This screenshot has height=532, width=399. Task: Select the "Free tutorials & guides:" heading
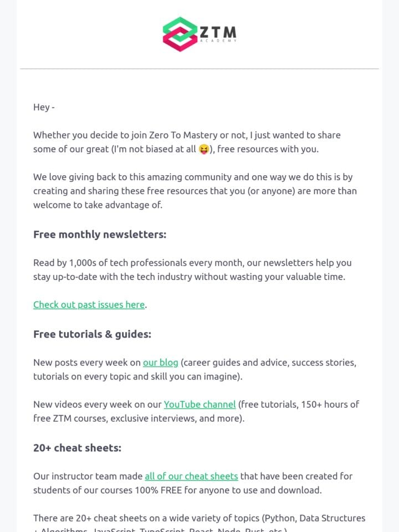[93, 334]
